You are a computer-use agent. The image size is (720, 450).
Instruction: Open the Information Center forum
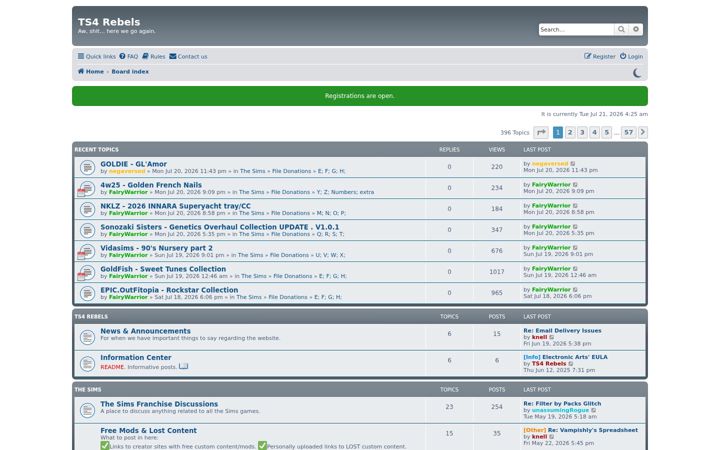[x=135, y=358]
